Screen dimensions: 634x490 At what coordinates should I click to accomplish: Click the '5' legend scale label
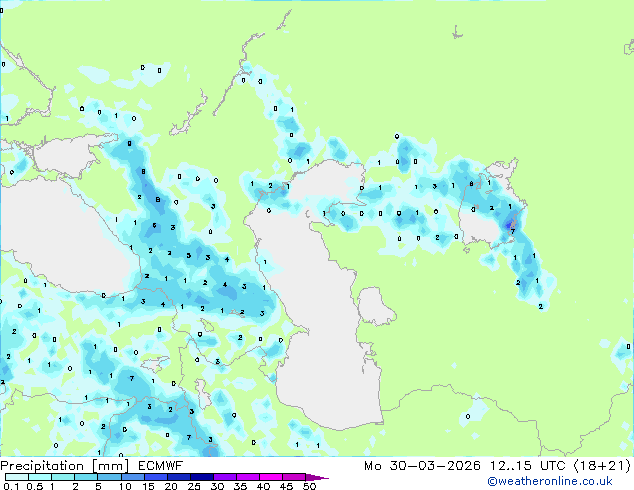click(x=98, y=486)
